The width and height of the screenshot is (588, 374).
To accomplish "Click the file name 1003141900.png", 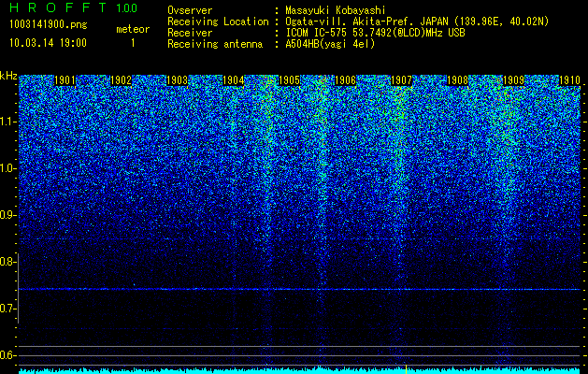I will [x=49, y=25].
